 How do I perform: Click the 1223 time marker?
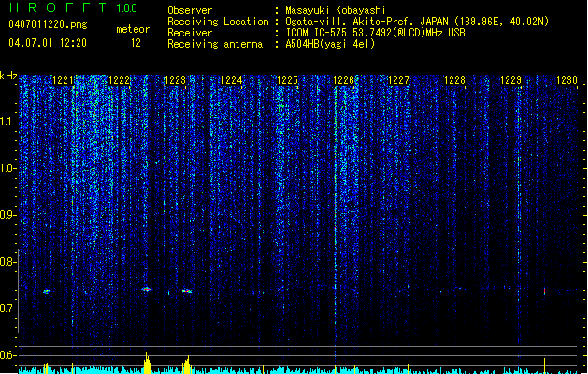pyautogui.click(x=175, y=80)
